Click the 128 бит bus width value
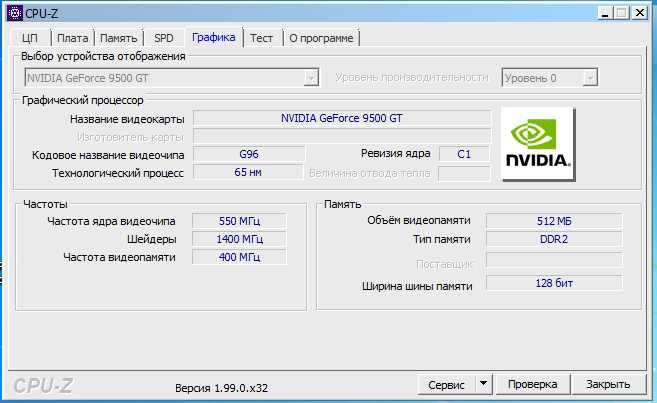Viewport: 657px width, 403px height. pyautogui.click(x=554, y=283)
